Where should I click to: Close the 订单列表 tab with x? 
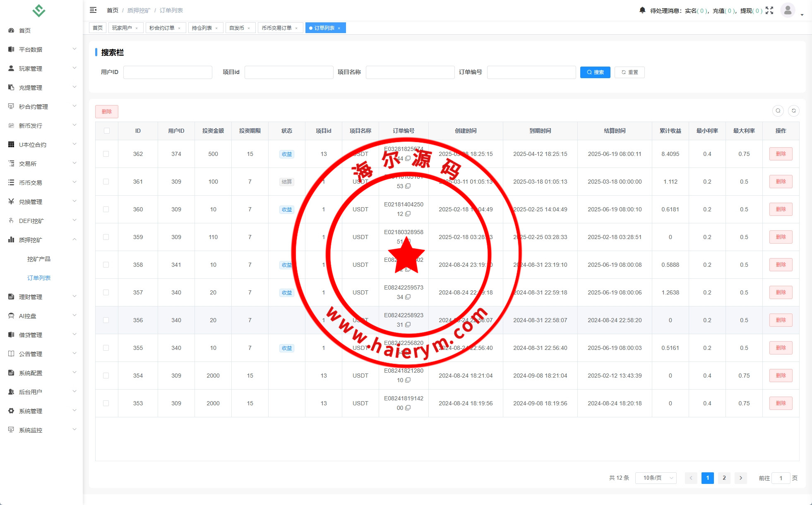pyautogui.click(x=339, y=28)
